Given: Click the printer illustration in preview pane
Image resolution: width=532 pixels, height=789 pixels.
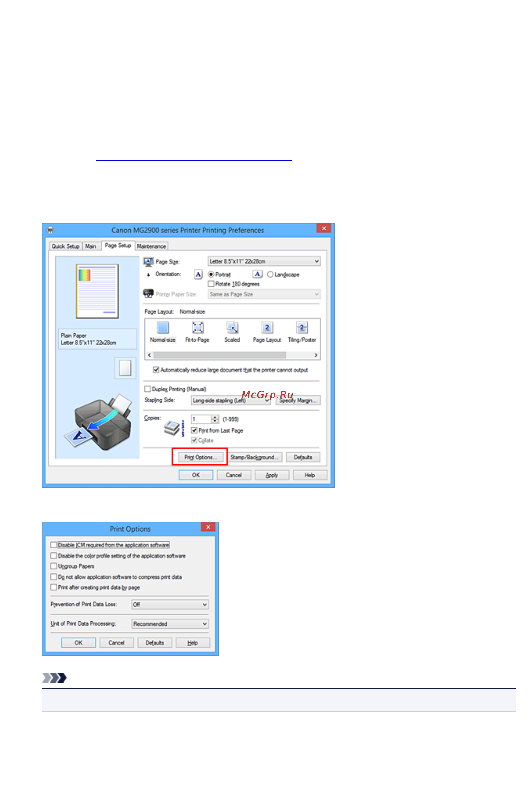Looking at the screenshot, I should [98, 422].
